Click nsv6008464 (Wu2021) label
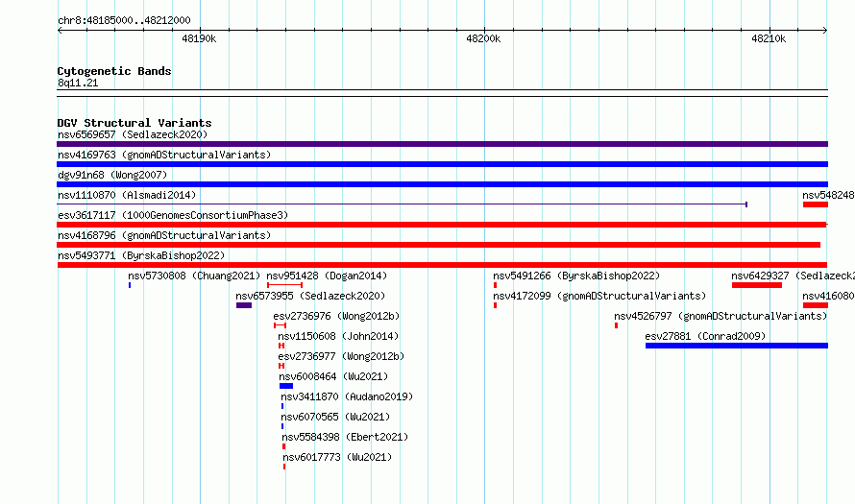This screenshot has height=504, width=855. (x=333, y=376)
